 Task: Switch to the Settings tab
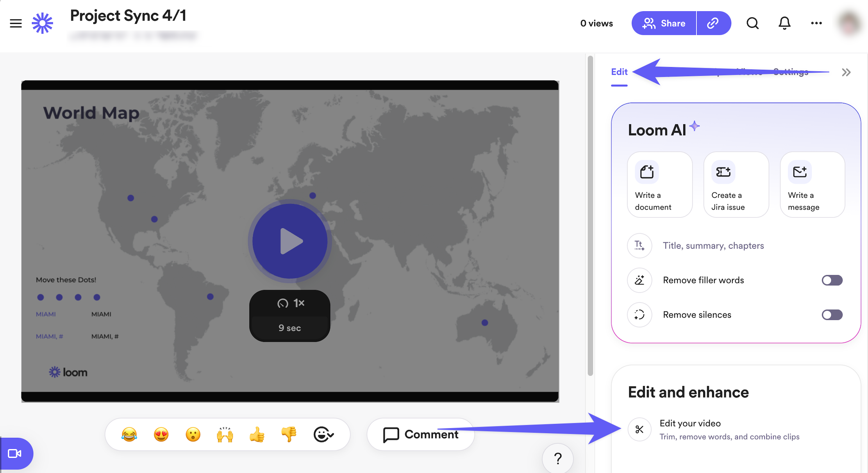pyautogui.click(x=791, y=72)
